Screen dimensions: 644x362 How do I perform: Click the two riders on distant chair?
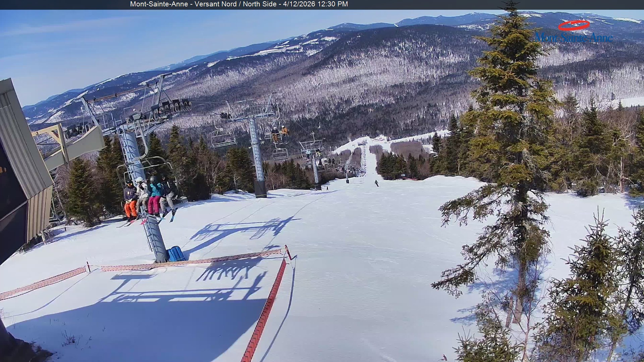[279, 133]
